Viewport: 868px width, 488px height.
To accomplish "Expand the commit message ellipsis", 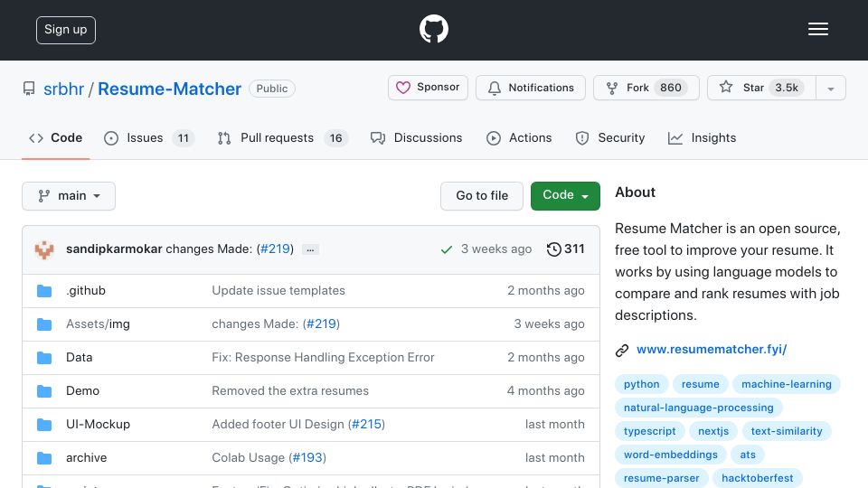I will click(310, 249).
